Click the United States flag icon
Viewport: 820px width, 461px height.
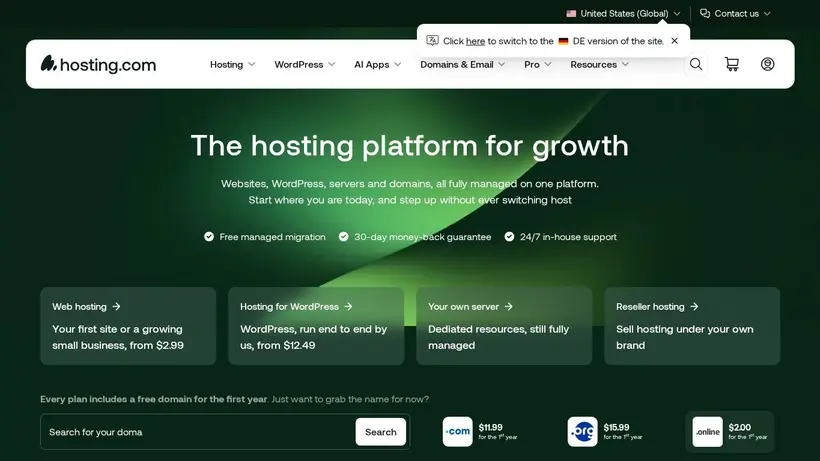571,14
